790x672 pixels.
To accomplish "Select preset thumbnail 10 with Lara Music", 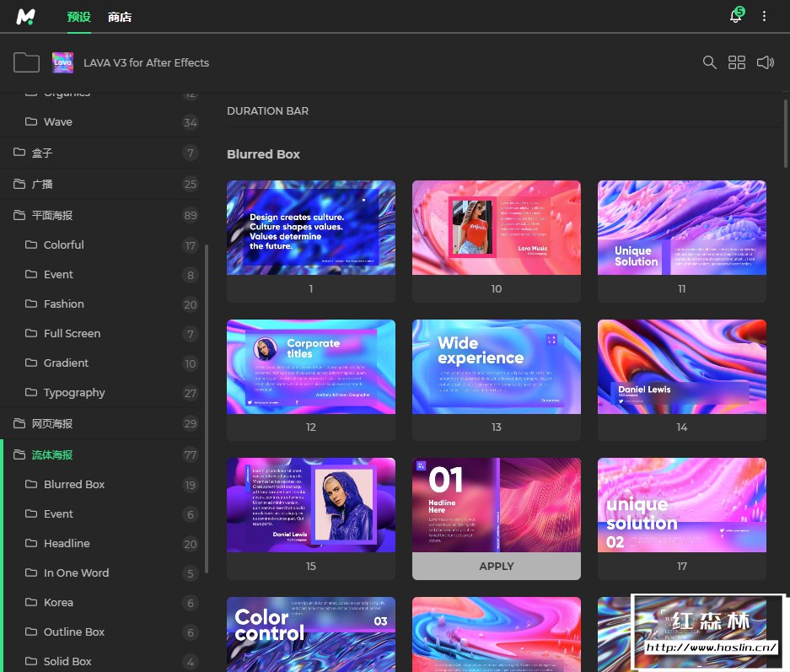I will coord(497,228).
